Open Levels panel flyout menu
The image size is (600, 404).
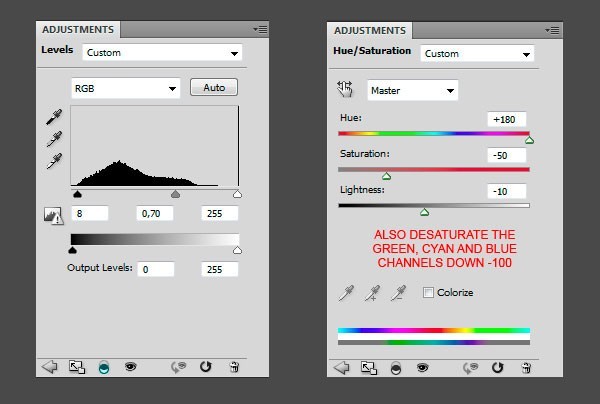260,29
